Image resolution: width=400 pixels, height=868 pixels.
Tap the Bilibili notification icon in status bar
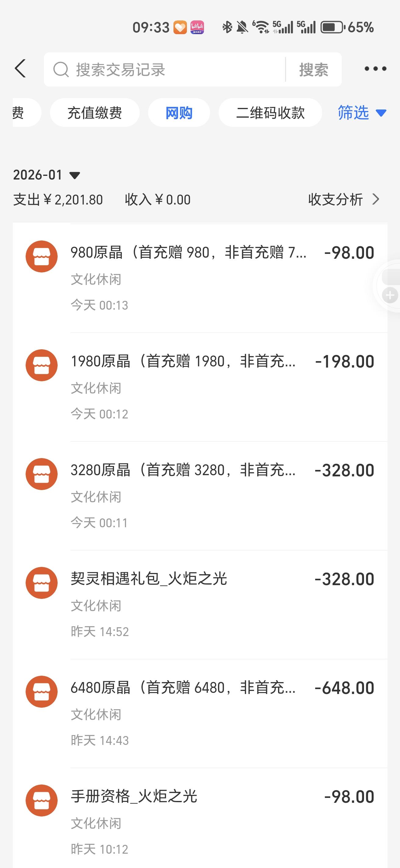click(197, 27)
